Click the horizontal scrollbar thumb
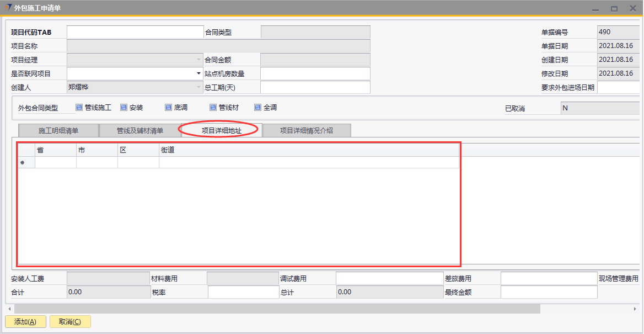The width and height of the screenshot is (644, 334). pos(276,309)
